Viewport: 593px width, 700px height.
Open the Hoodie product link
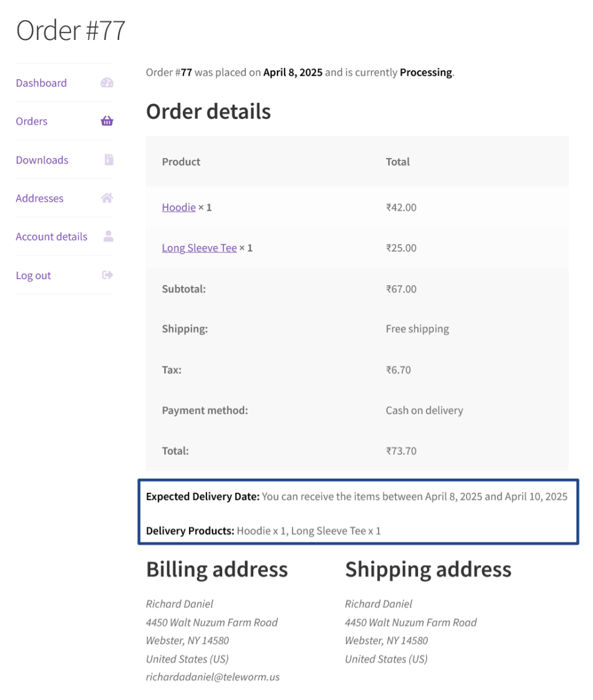click(179, 207)
